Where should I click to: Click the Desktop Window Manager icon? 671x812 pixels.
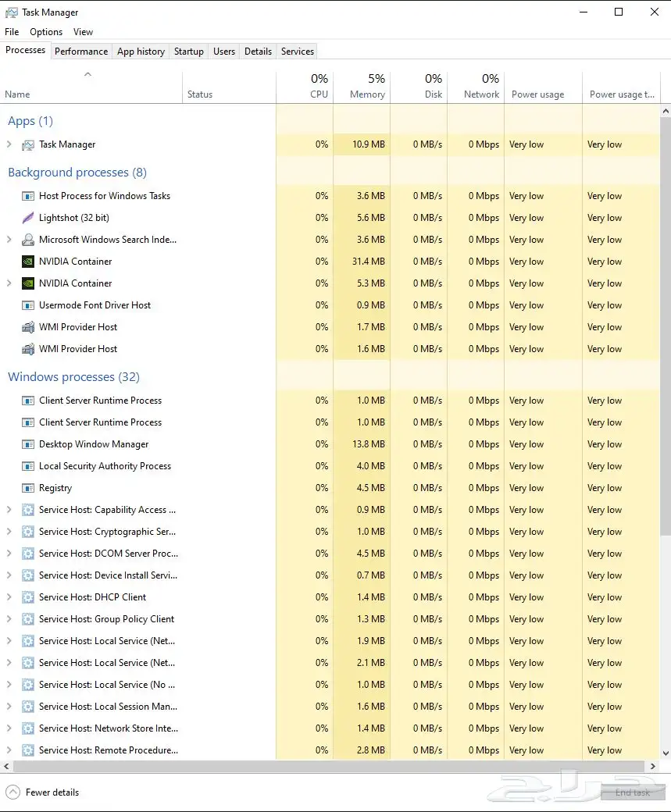pos(28,444)
